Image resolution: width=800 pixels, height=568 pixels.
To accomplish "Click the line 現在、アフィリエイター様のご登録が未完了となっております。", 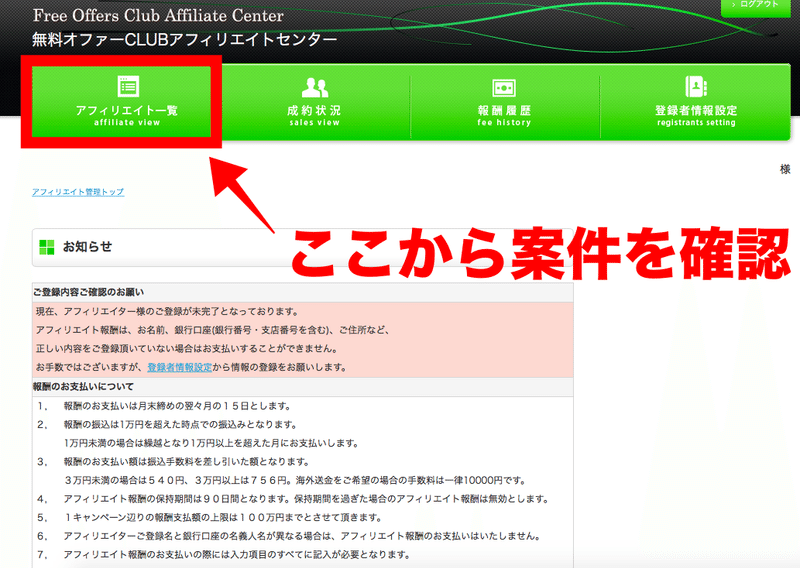I will click(168, 312).
